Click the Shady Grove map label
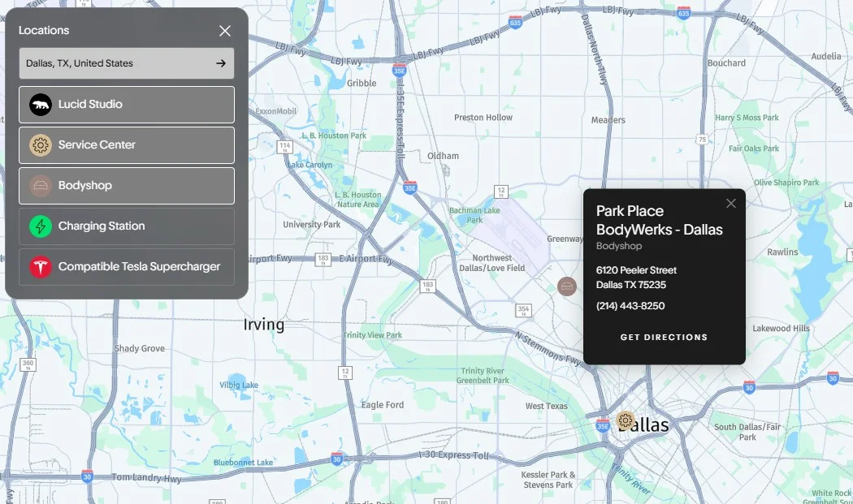 pos(139,348)
